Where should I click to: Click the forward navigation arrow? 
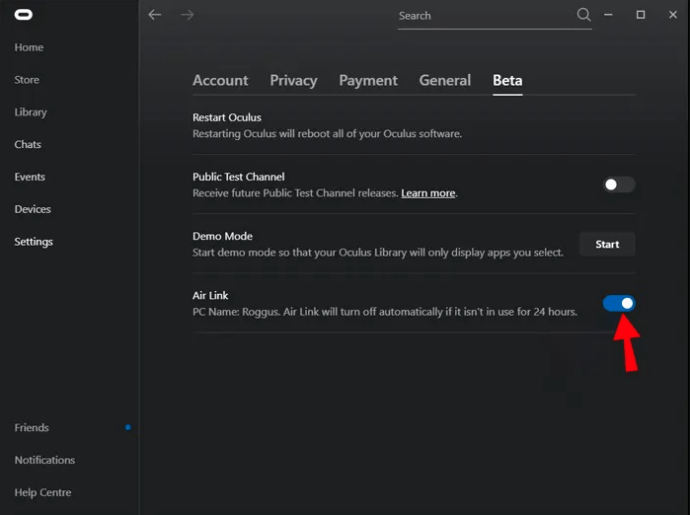[187, 15]
